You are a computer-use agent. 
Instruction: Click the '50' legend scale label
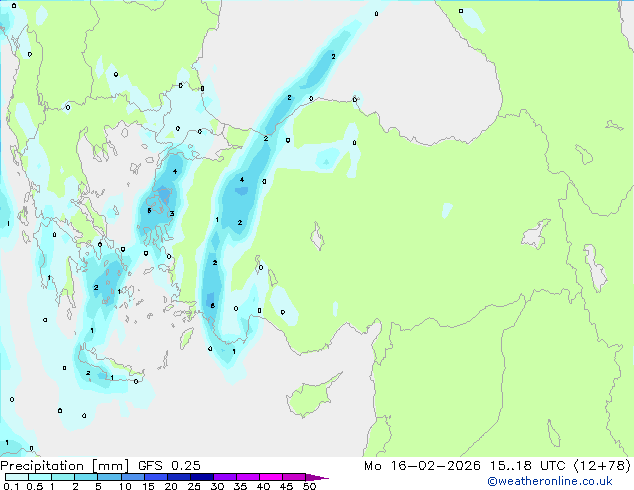(x=309, y=486)
